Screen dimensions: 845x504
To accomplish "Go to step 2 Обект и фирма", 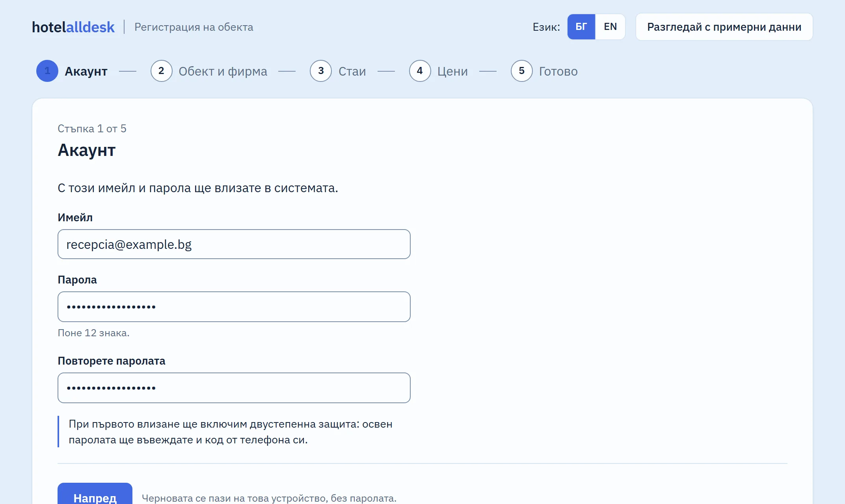I will pyautogui.click(x=209, y=71).
